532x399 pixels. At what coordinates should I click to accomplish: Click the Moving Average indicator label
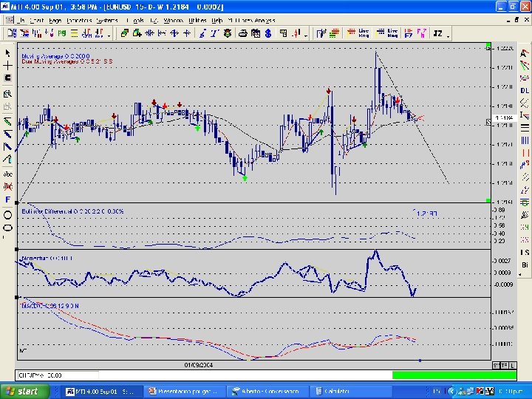pos(55,56)
